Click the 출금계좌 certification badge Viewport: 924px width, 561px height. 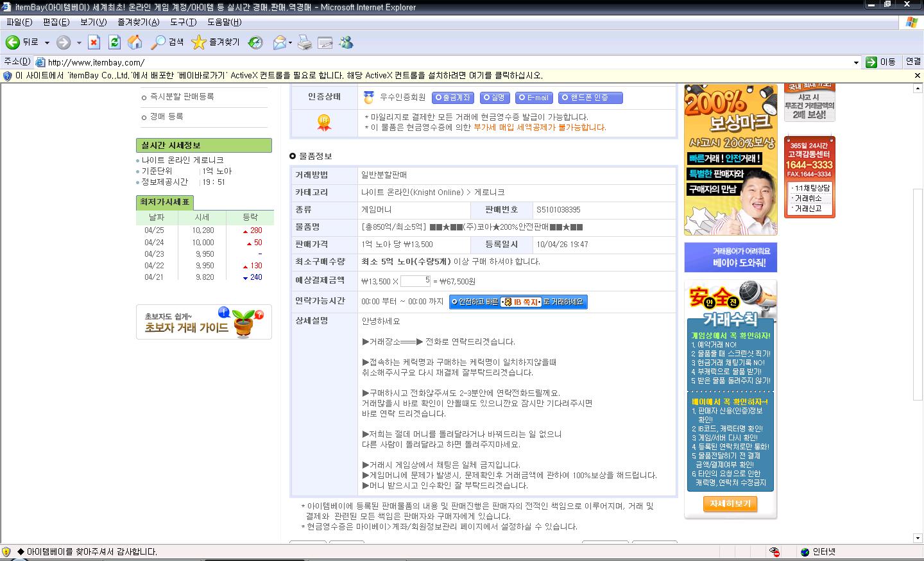[x=453, y=98]
